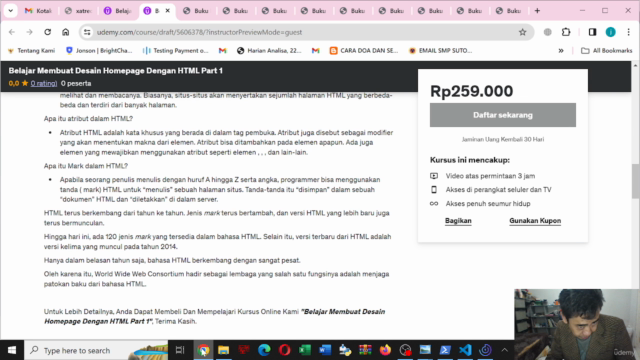
Task: Show more hidden bookmarks
Action: click(561, 51)
